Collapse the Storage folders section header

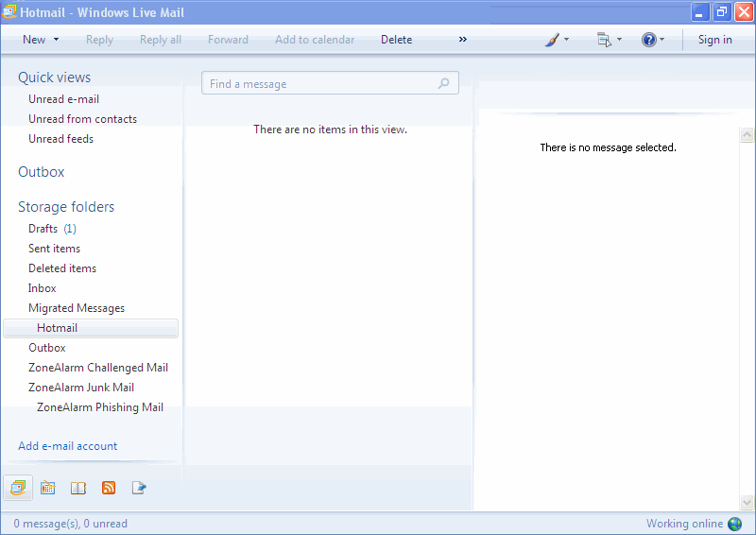(66, 206)
